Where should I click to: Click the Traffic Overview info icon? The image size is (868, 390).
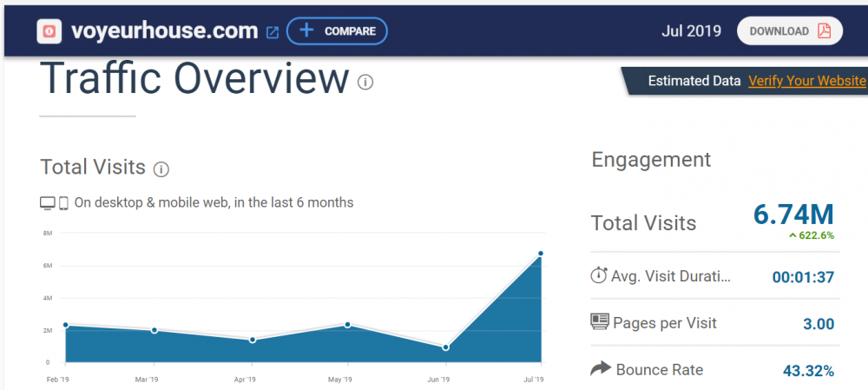point(365,83)
